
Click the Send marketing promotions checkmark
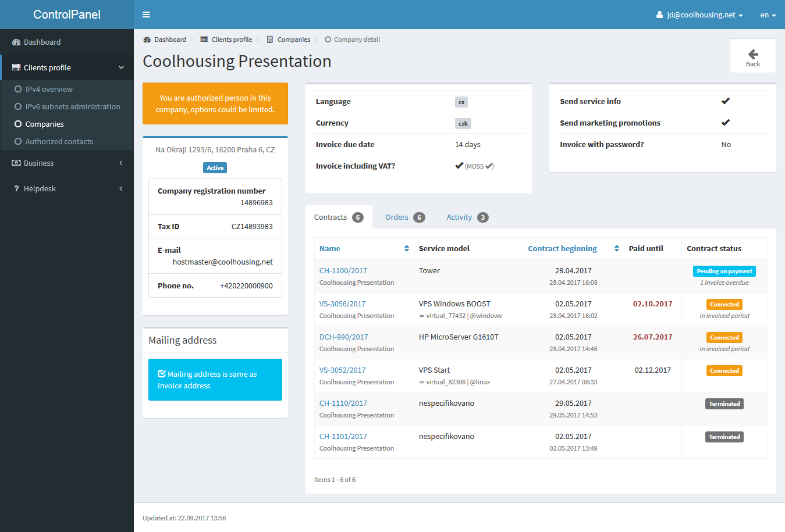pyautogui.click(x=726, y=123)
